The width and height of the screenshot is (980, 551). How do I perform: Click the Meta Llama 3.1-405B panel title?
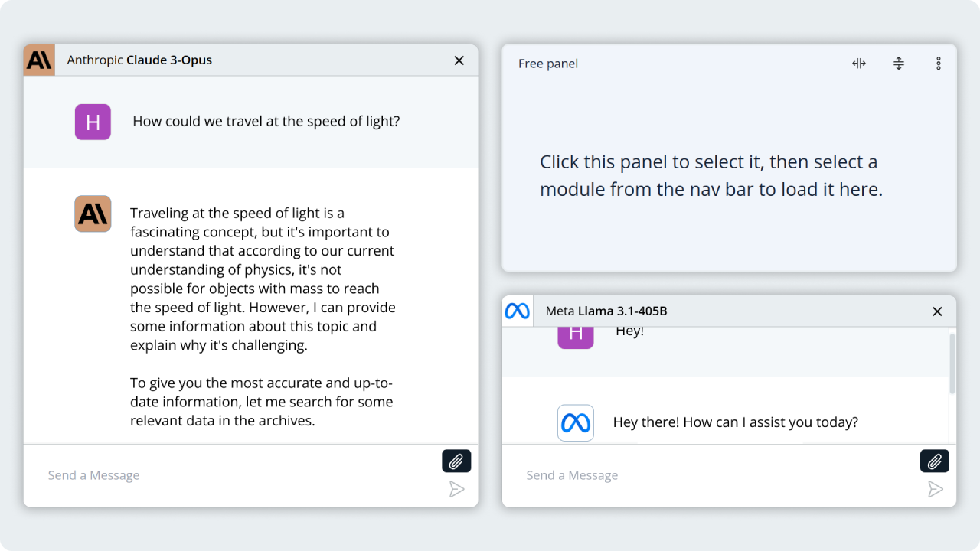pyautogui.click(x=606, y=311)
